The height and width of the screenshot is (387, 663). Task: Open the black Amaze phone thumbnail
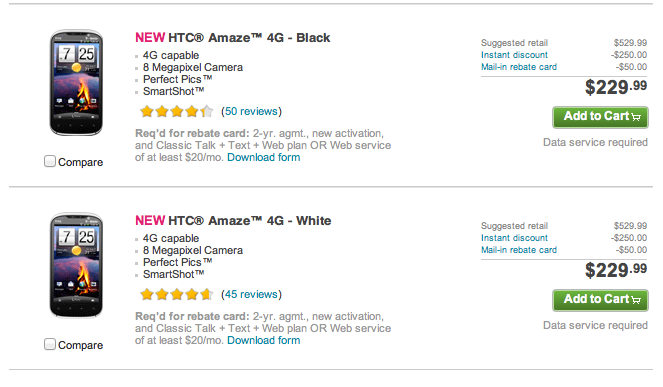click(x=77, y=82)
